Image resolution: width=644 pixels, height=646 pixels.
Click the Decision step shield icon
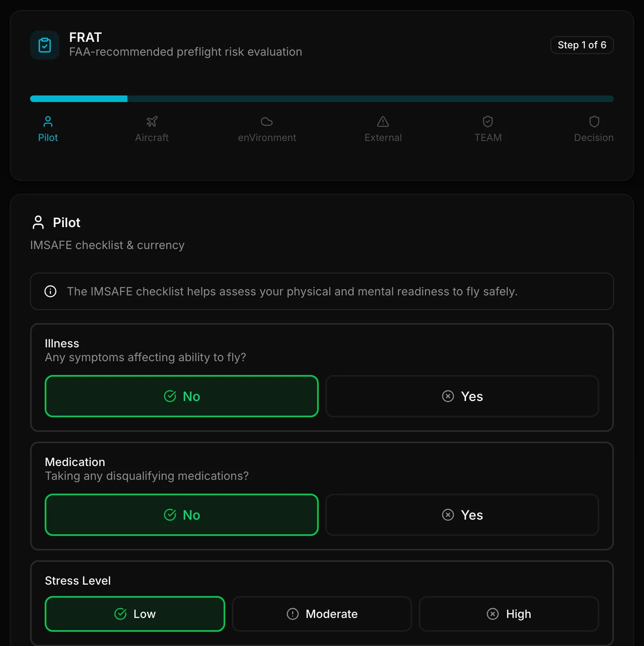594,121
